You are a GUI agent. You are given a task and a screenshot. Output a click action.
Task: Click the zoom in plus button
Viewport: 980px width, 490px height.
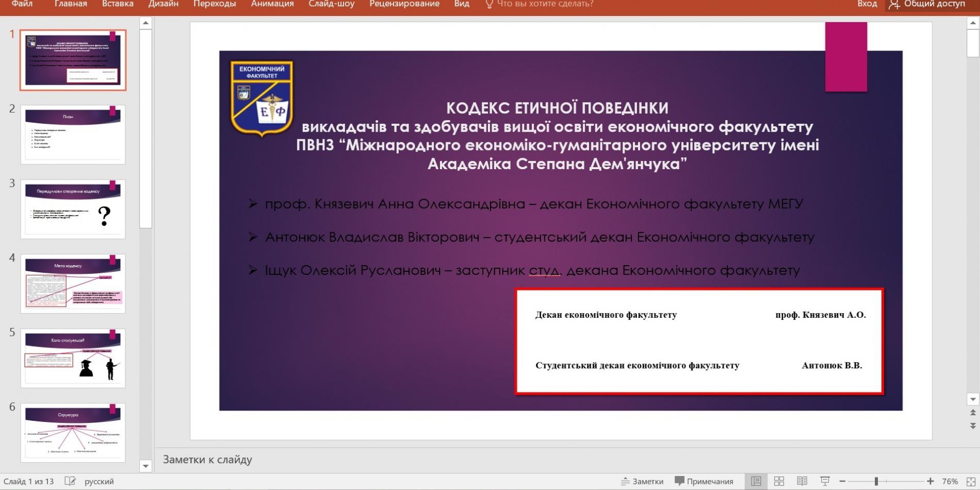pos(930,481)
